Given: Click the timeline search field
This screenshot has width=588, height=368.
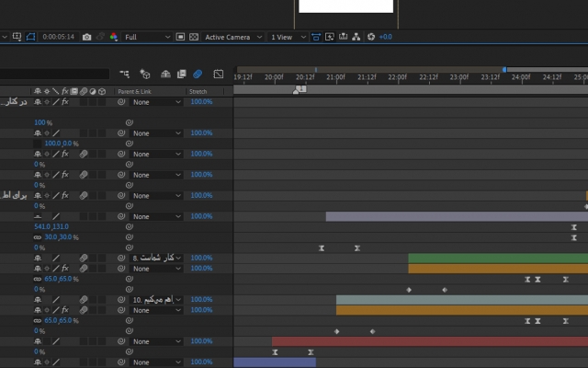Looking at the screenshot, I should tap(54, 74).
